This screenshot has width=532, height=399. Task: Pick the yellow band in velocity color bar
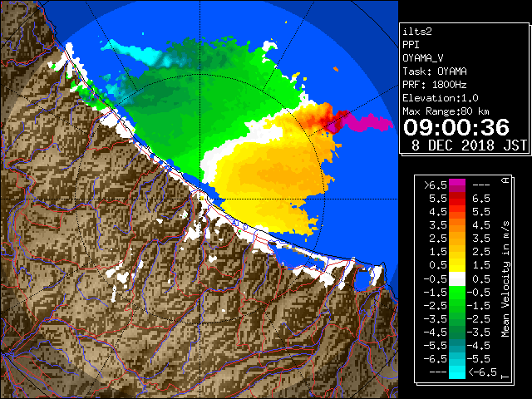point(457,265)
